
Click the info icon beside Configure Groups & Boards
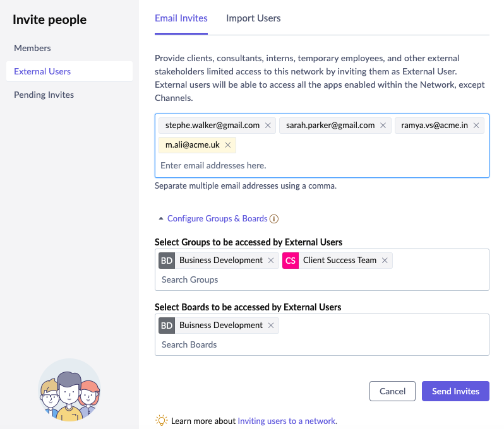click(274, 219)
